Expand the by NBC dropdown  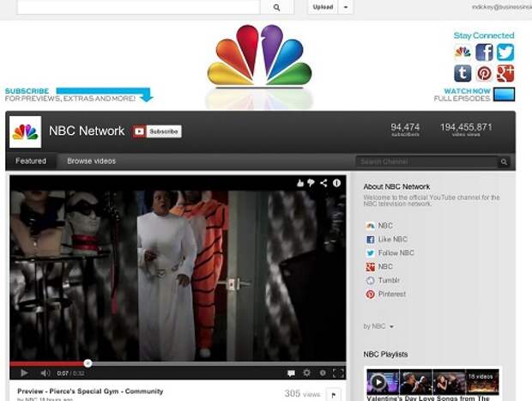pos(378,326)
